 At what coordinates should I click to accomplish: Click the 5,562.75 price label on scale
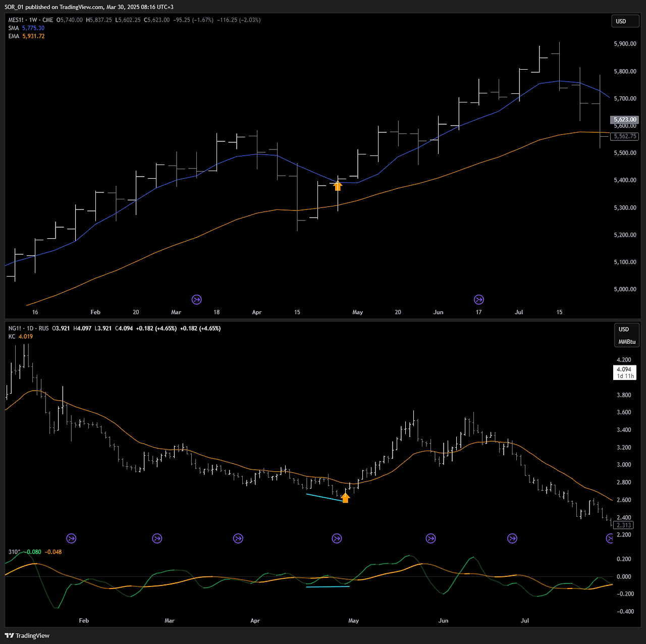point(625,136)
